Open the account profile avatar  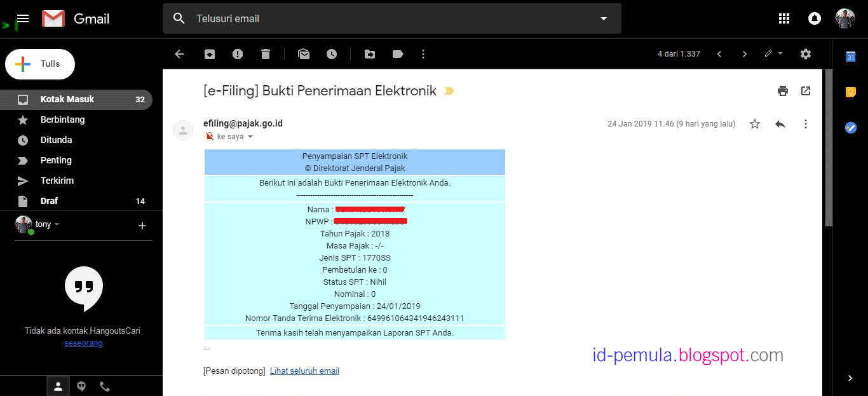point(845,18)
